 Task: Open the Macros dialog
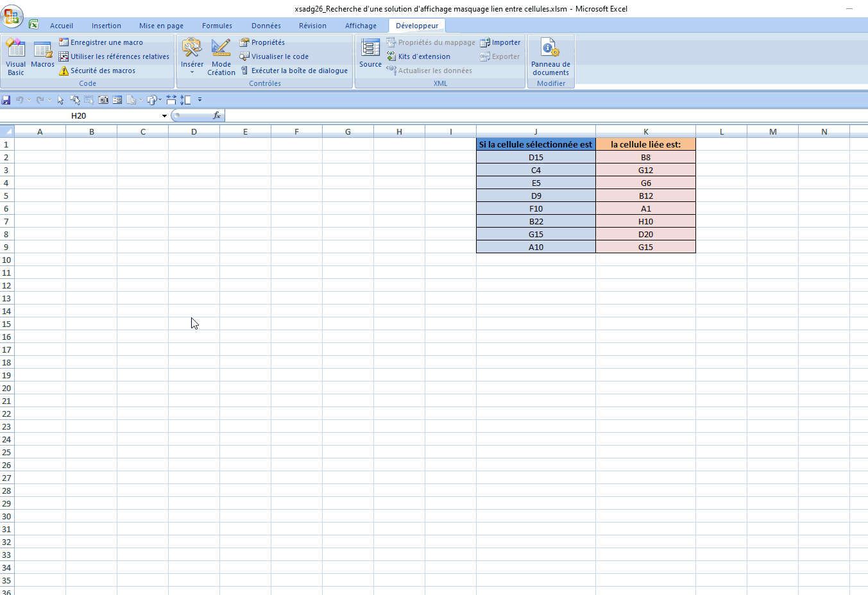(x=42, y=56)
